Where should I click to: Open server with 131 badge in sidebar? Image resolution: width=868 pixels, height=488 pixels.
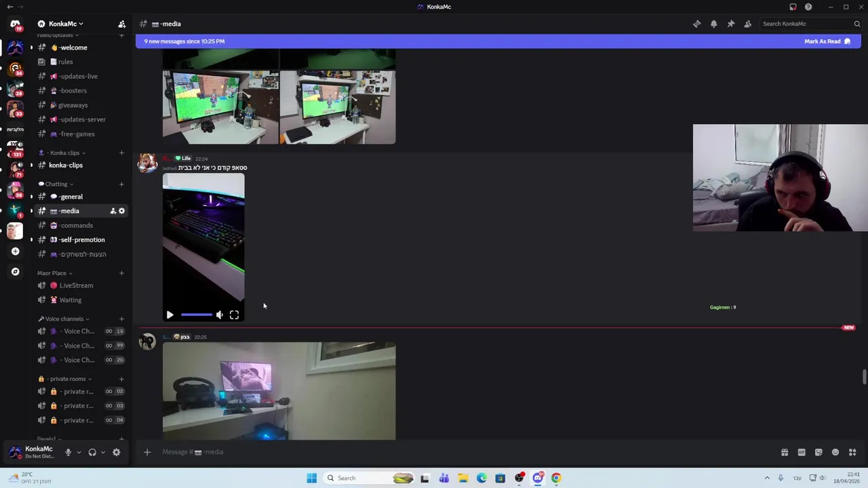click(x=15, y=149)
